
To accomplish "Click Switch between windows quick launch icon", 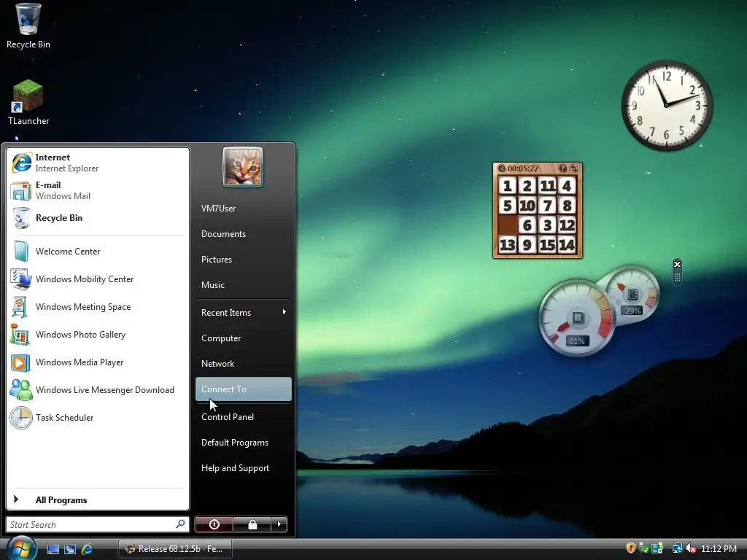I will (x=70, y=549).
